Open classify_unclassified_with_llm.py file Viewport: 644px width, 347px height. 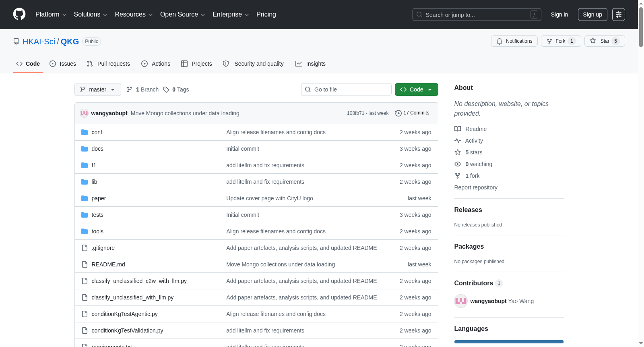tap(132, 297)
